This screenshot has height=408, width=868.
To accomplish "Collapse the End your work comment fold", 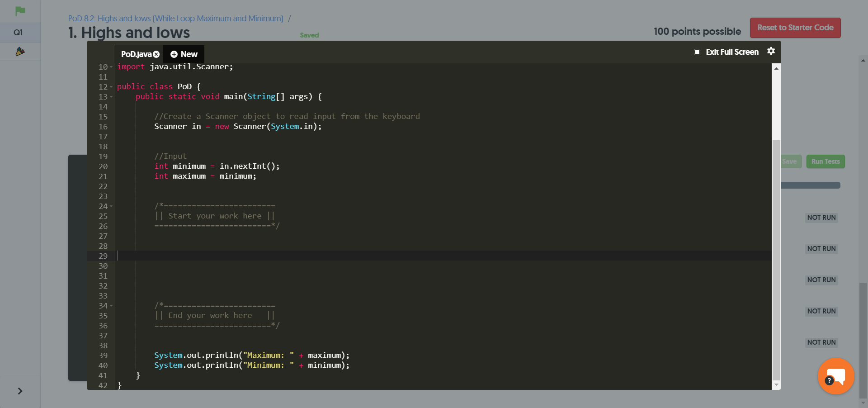I will pyautogui.click(x=111, y=306).
